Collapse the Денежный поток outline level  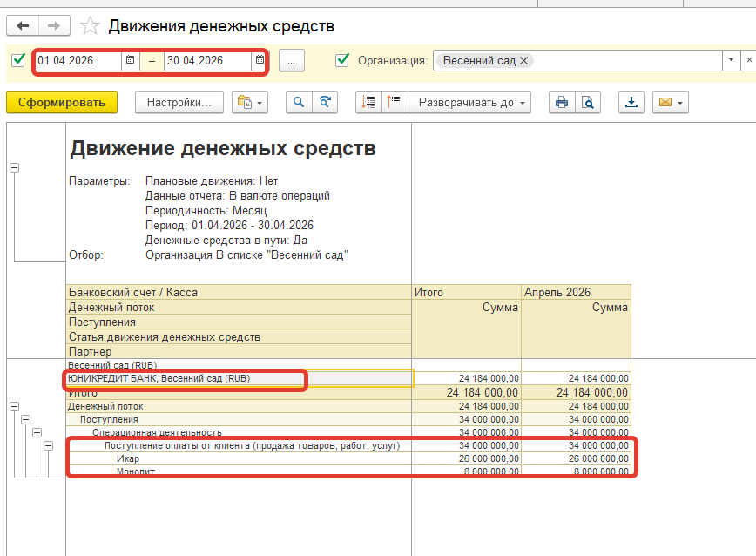point(14,406)
